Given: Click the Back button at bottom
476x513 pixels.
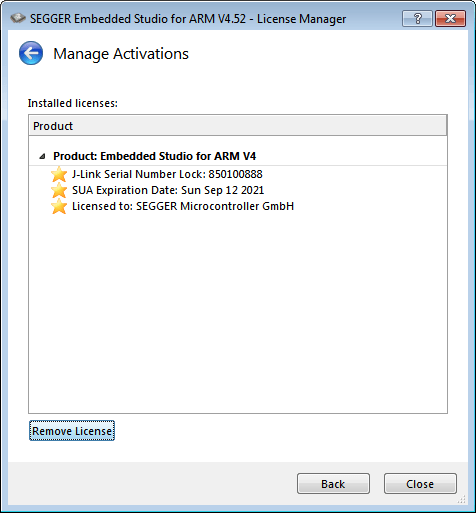Looking at the screenshot, I should [333, 483].
